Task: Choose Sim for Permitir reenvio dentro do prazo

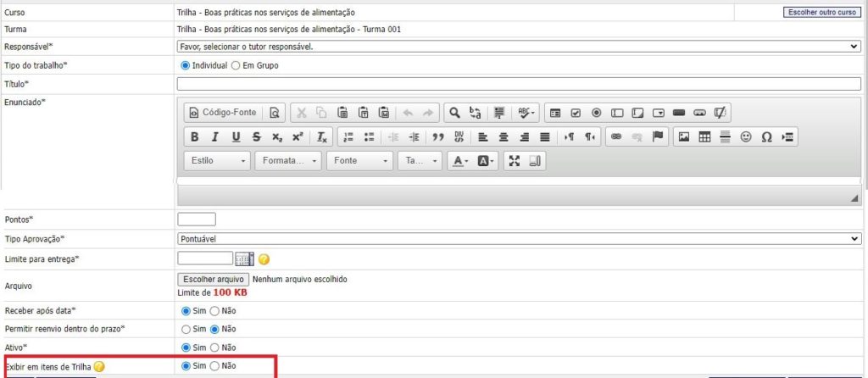Action: [186, 329]
